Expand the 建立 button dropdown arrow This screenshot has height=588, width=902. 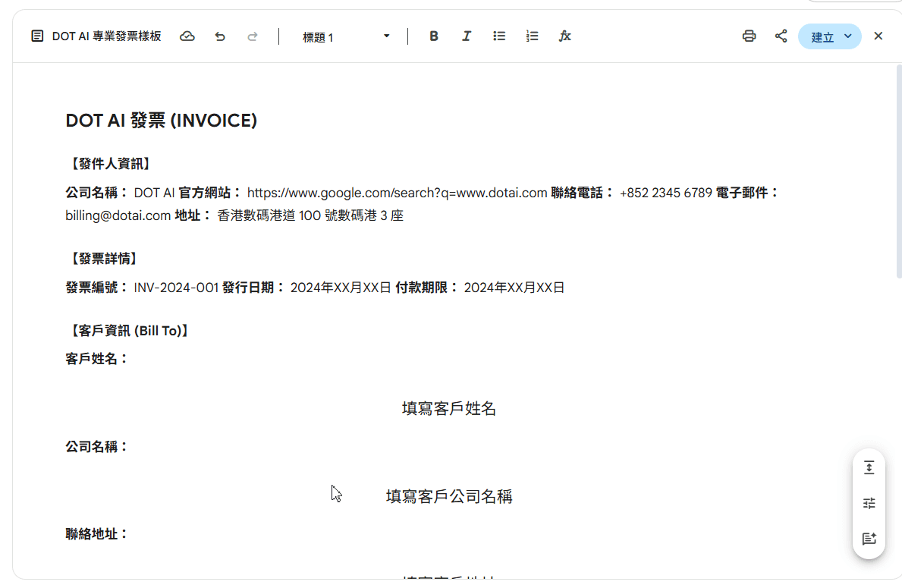pos(848,36)
